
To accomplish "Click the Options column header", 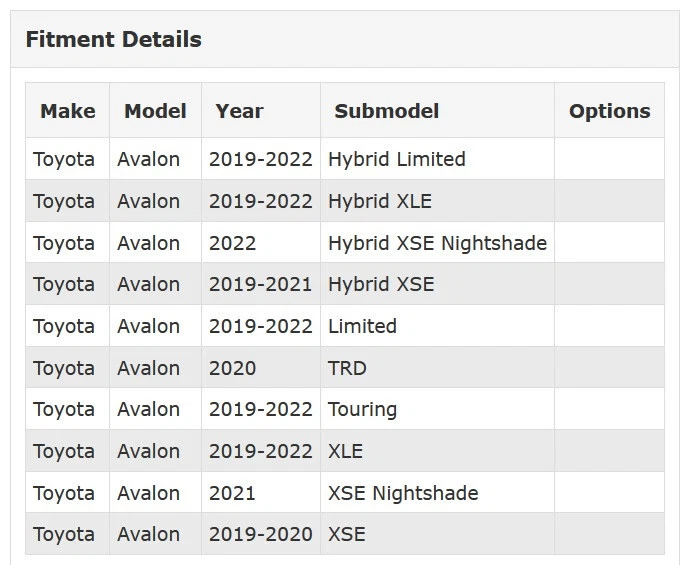I will (609, 111).
